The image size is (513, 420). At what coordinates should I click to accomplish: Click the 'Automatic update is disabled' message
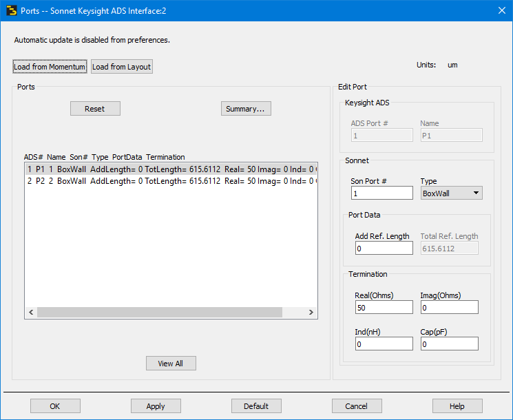point(92,40)
